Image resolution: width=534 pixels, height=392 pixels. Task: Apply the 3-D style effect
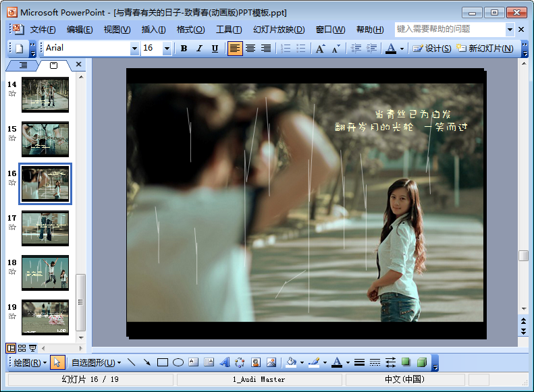pyautogui.click(x=421, y=362)
